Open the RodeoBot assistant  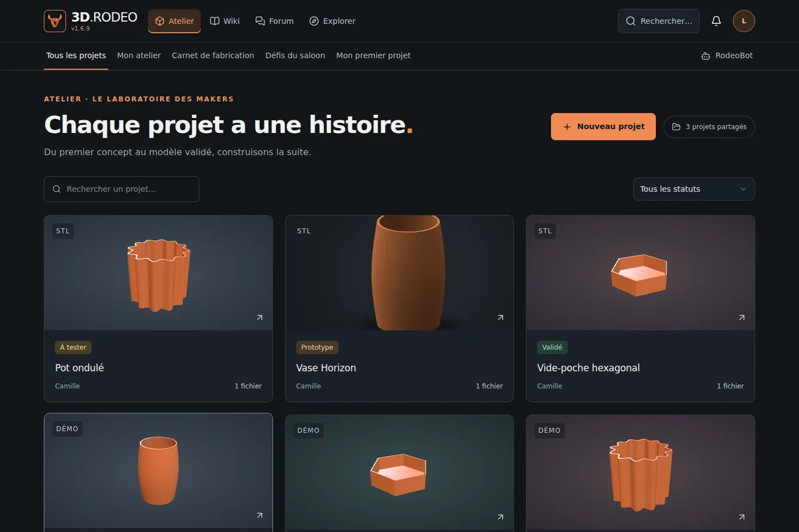(x=727, y=56)
